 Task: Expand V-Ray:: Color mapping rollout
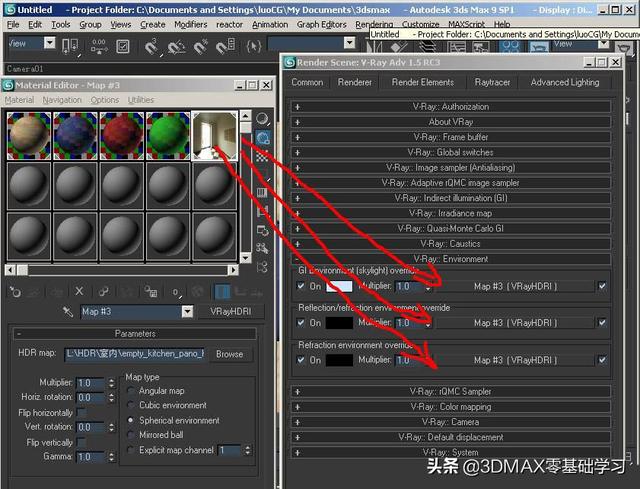[451, 407]
